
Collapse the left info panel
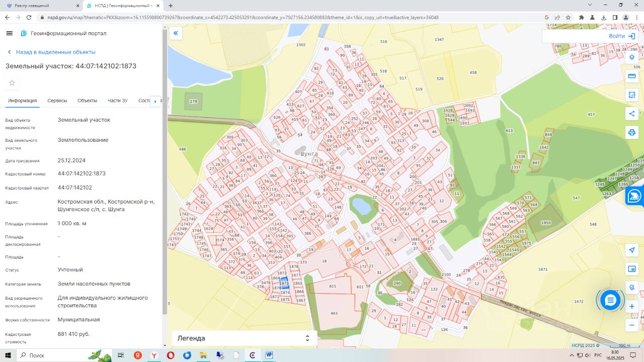(176, 33)
